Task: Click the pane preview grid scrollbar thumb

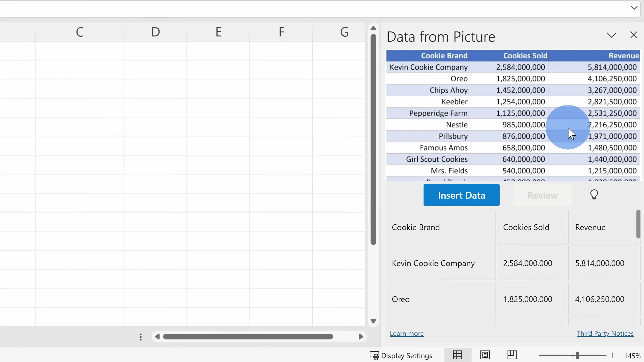Action: click(638, 224)
